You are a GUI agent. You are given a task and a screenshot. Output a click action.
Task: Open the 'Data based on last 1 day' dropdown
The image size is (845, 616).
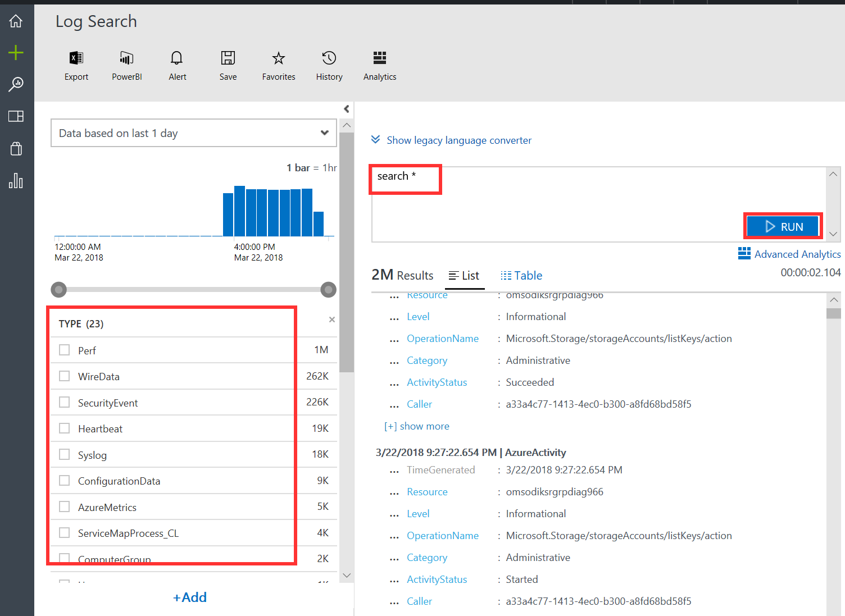pos(194,133)
